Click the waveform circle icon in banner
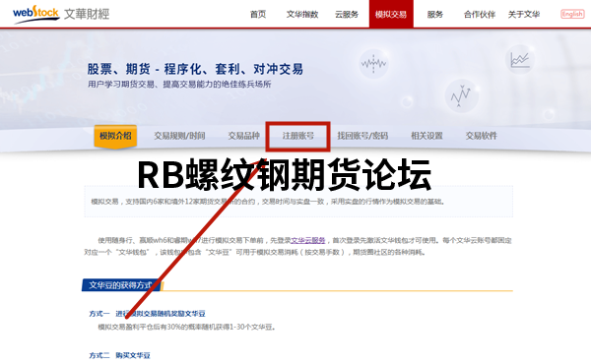 point(373,63)
